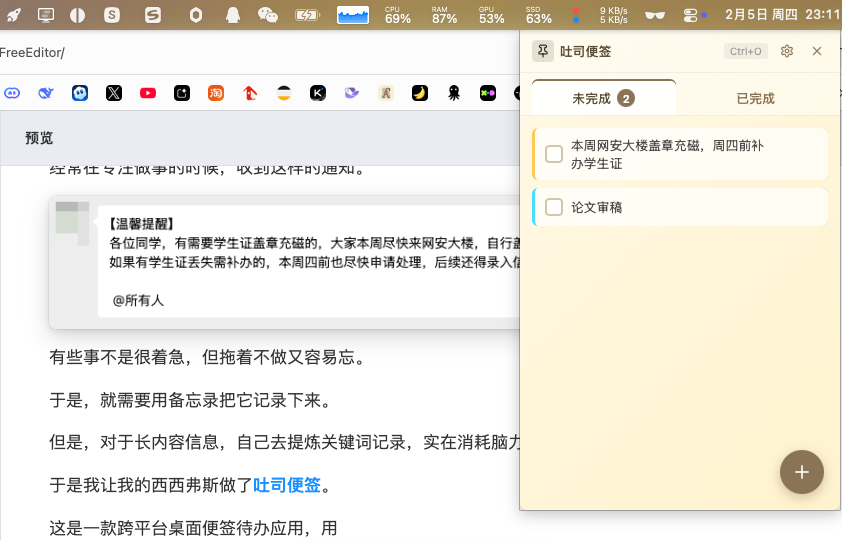This screenshot has width=842, height=540.
Task: Switch to the 已完成 tab
Action: tap(755, 98)
